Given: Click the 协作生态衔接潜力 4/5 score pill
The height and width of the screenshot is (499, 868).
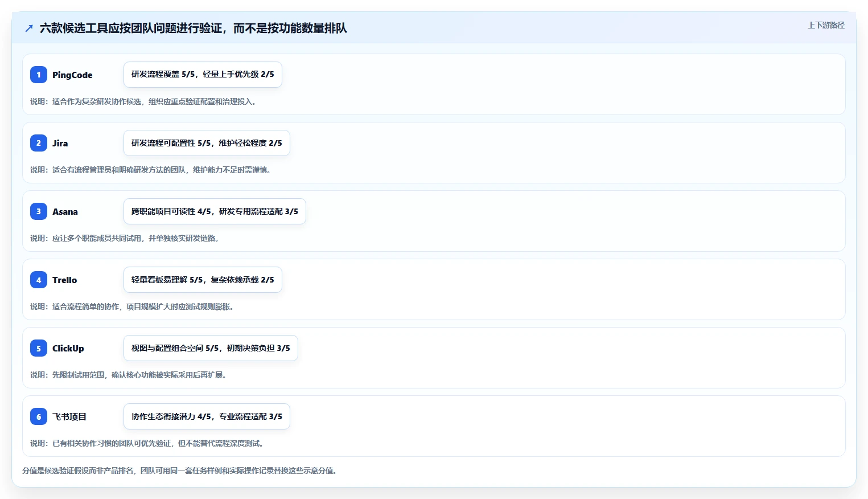Looking at the screenshot, I should tap(207, 416).
